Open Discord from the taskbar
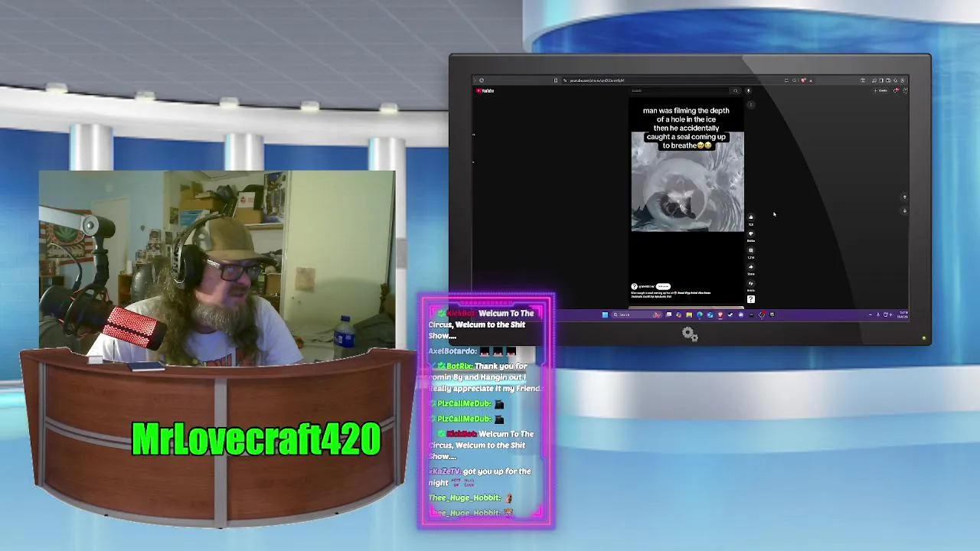980x551 pixels. coord(741,315)
